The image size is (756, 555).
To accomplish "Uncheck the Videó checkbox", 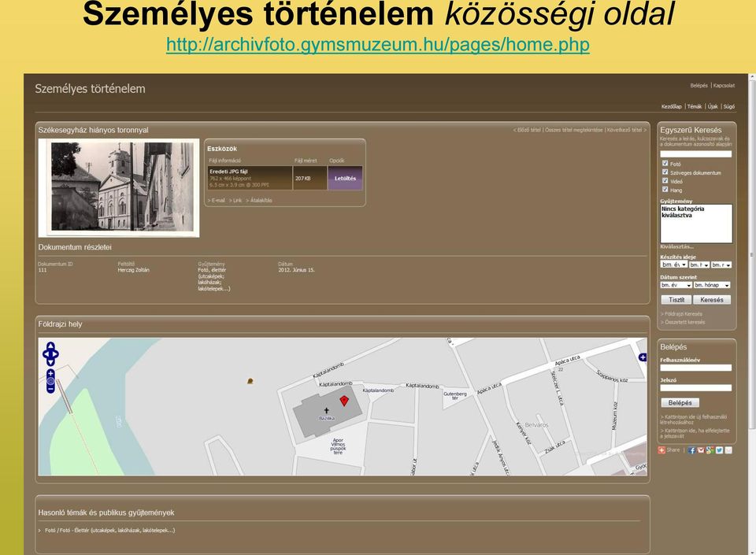I will point(665,180).
